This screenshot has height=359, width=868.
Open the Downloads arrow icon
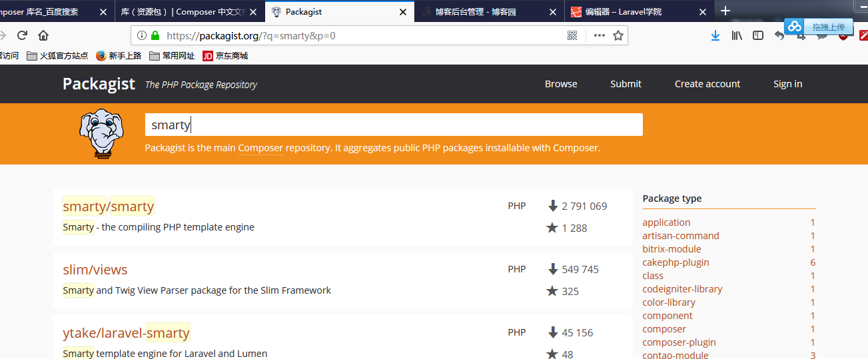[x=715, y=35]
